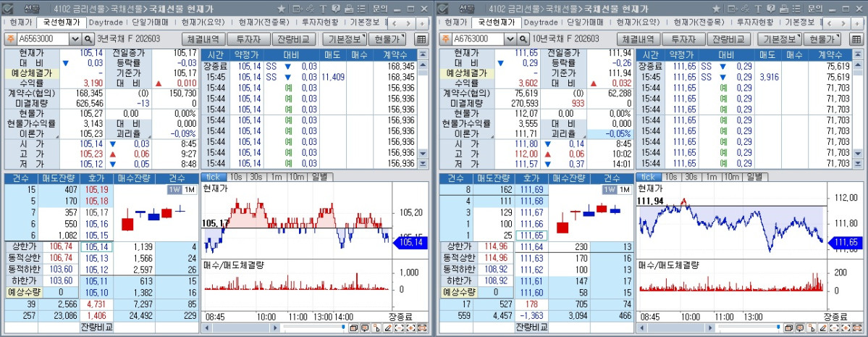Screen dimensions: 868x337
Task: Switch to 현재가 tab in left window
Action: pos(20,22)
